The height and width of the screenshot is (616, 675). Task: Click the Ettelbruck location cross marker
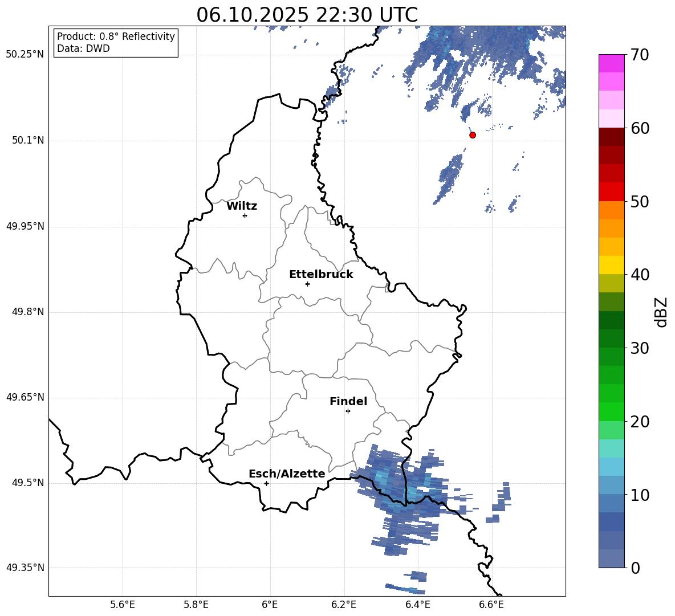pyautogui.click(x=307, y=284)
